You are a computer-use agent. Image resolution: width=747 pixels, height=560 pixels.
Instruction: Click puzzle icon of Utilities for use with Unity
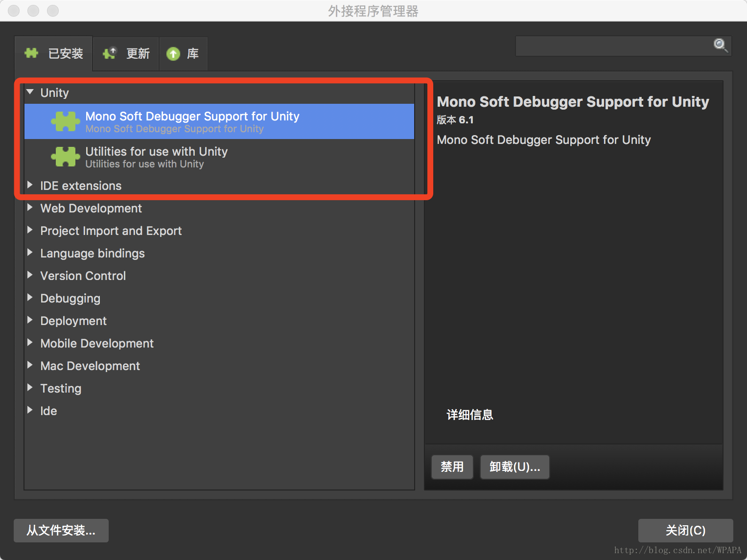66,157
